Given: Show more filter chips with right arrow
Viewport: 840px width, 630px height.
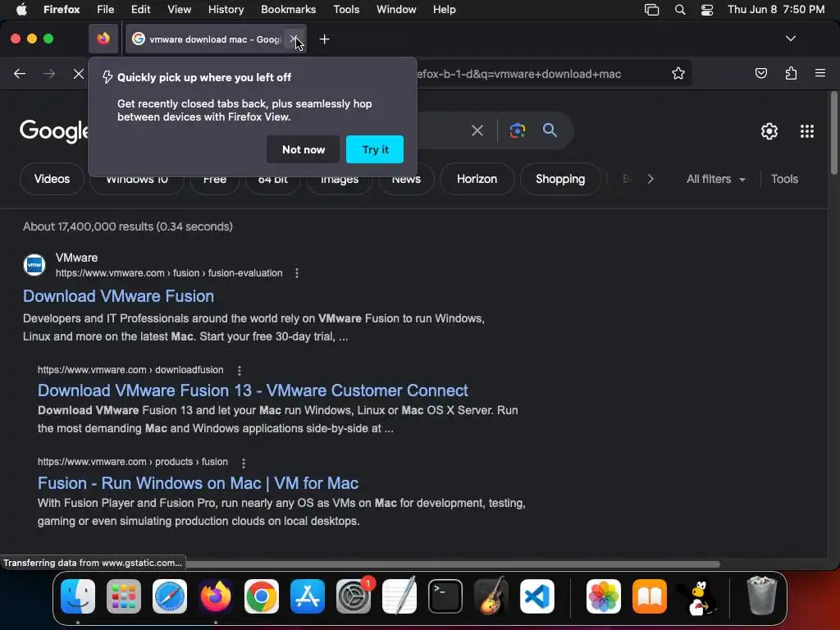Looking at the screenshot, I should [x=651, y=179].
